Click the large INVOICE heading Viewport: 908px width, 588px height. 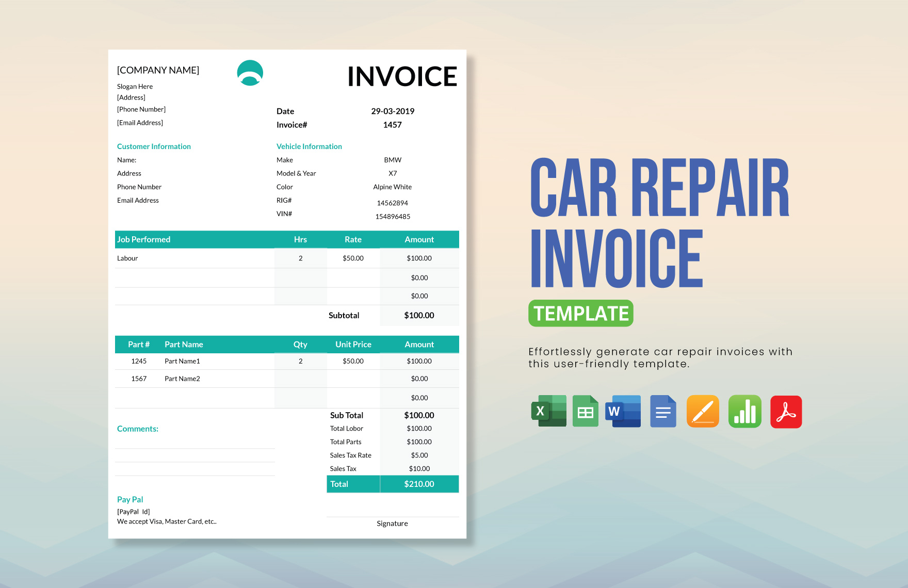click(402, 76)
